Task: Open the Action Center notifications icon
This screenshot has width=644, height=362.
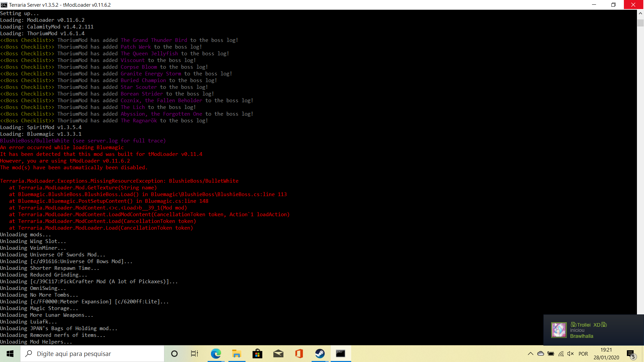Action: point(631,354)
